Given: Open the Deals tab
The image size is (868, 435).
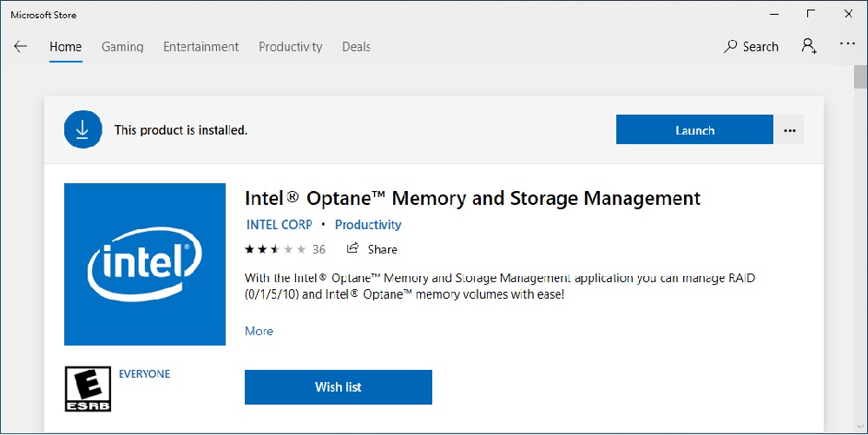Looking at the screenshot, I should point(356,47).
